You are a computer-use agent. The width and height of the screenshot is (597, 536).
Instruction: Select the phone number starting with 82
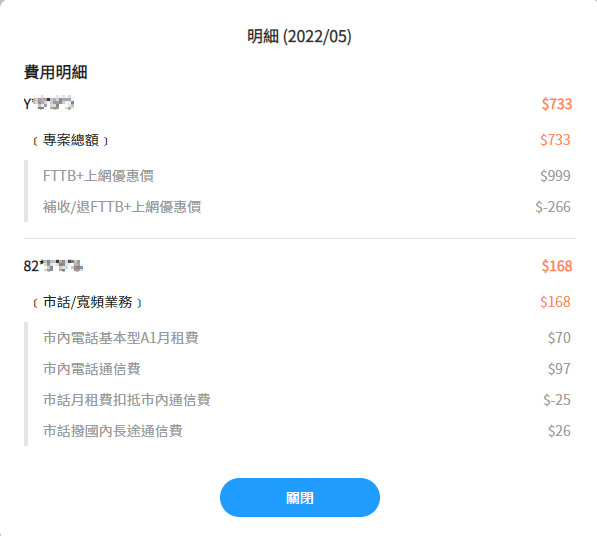(x=53, y=266)
